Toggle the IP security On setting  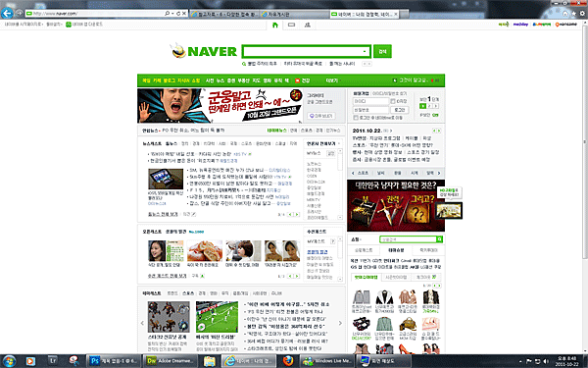(435, 115)
